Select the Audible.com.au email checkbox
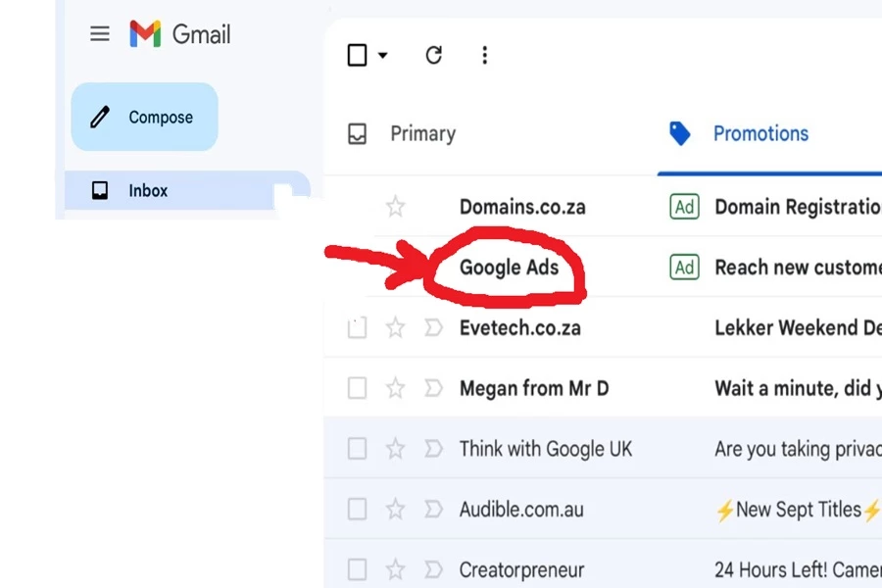Screen dimensions: 882x588 tap(357, 509)
